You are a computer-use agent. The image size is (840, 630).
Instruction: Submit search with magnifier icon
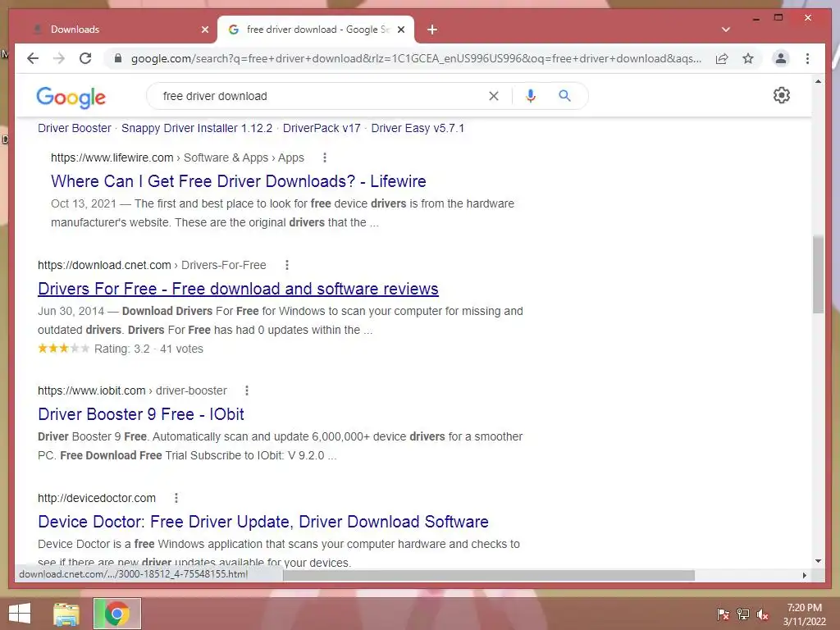click(564, 96)
